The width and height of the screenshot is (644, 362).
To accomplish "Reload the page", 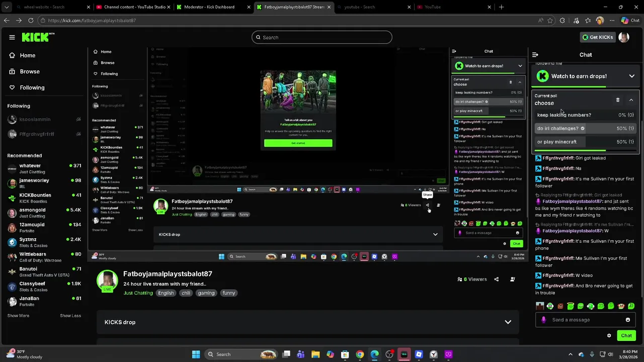I will 31,21.
